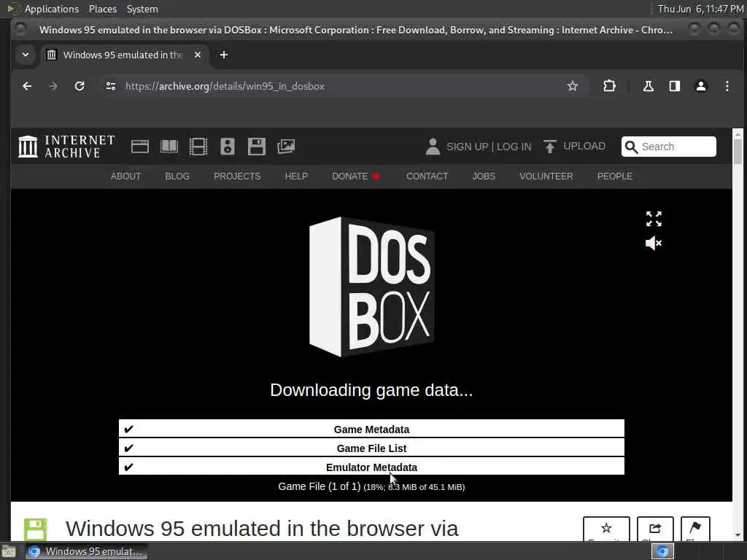Toggle the browser side panel icon

675,86
